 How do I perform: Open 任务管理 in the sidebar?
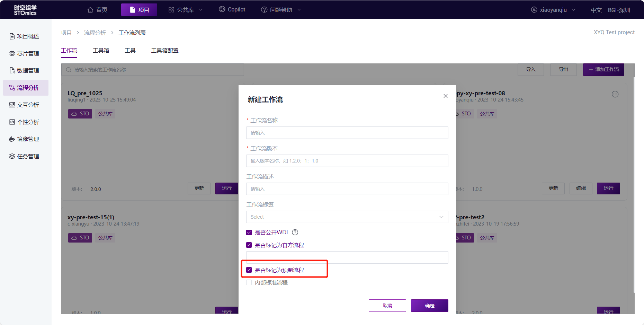26,156
